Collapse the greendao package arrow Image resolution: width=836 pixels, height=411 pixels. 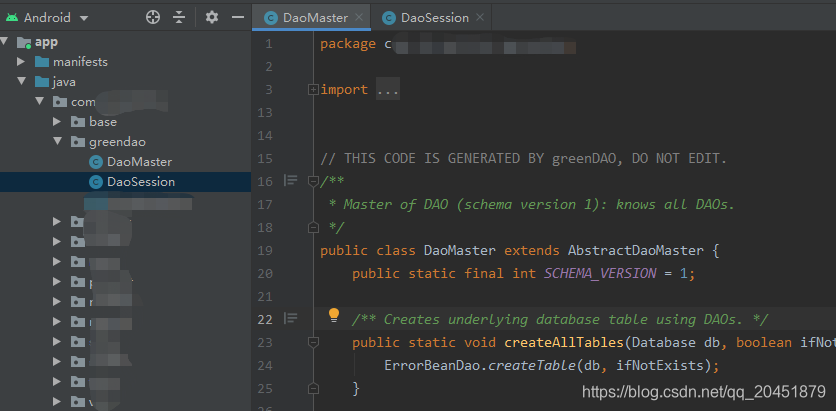tap(58, 142)
